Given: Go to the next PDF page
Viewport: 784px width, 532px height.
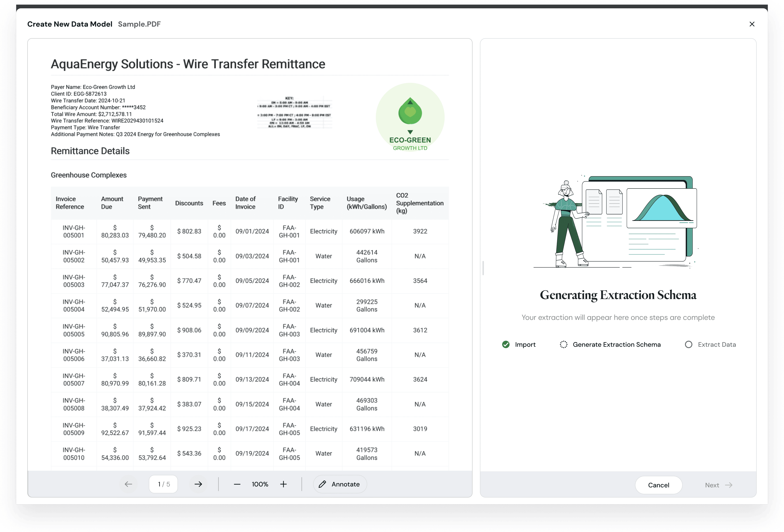Looking at the screenshot, I should (198, 484).
